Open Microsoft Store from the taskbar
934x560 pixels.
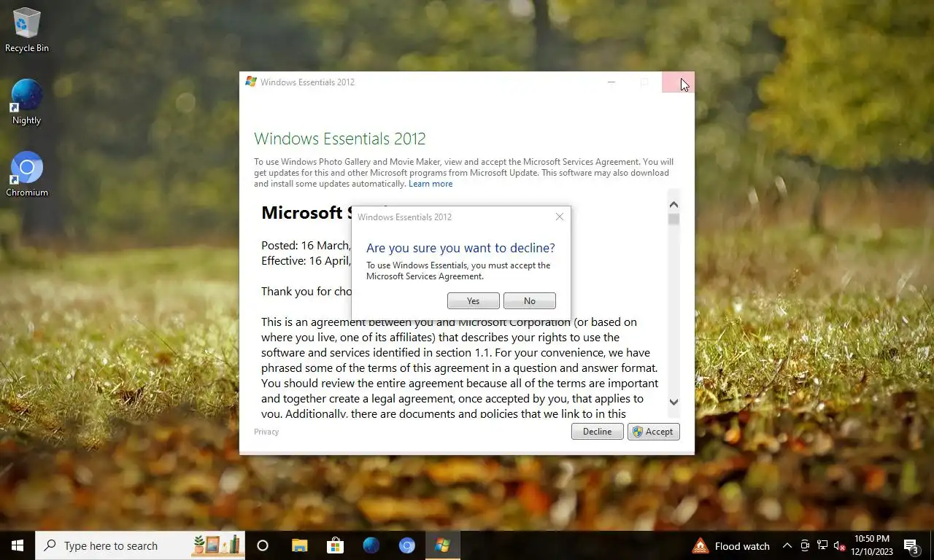point(335,545)
